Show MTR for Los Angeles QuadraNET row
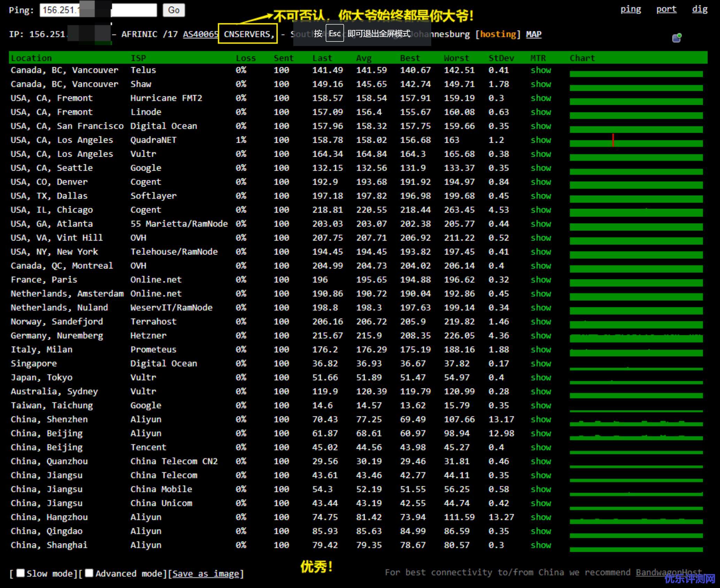720x588 pixels. click(x=541, y=140)
